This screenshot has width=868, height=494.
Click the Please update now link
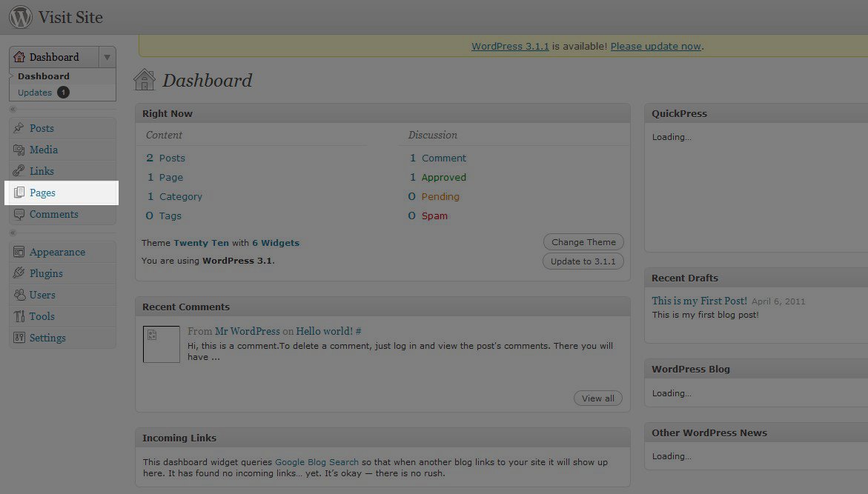[x=655, y=47]
